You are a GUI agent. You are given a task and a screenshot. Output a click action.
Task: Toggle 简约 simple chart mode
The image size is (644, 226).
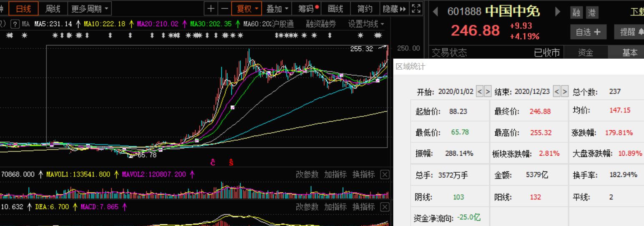click(365, 8)
